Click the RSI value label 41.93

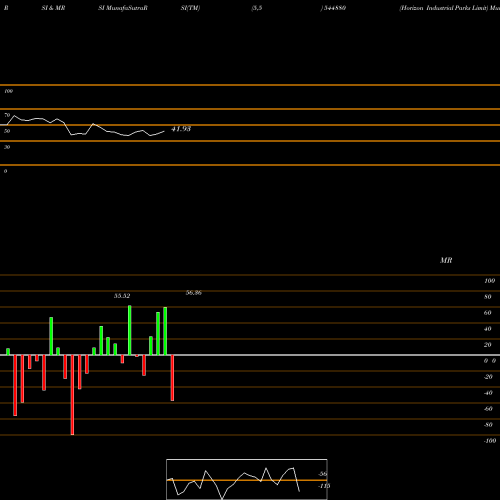[x=181, y=129]
